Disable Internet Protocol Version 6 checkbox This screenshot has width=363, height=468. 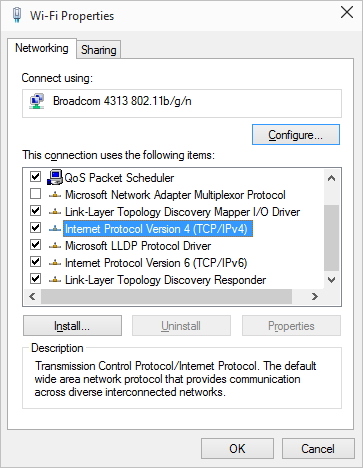35,261
